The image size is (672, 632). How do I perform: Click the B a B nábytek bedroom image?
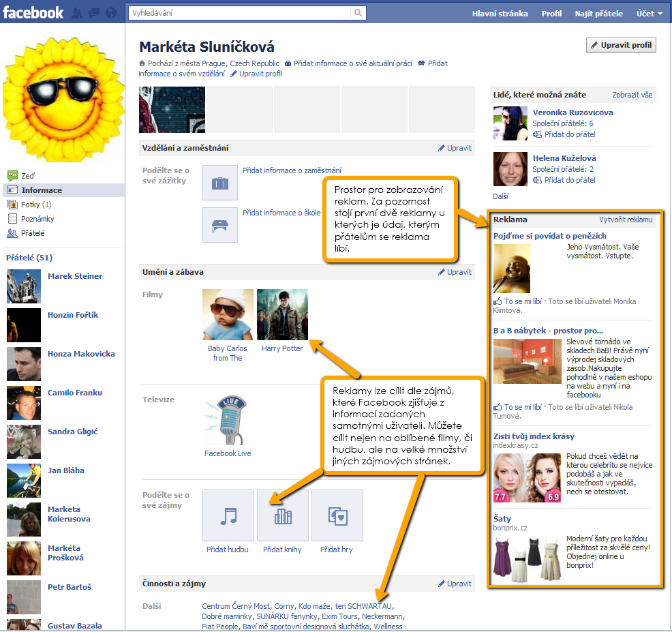(x=527, y=361)
